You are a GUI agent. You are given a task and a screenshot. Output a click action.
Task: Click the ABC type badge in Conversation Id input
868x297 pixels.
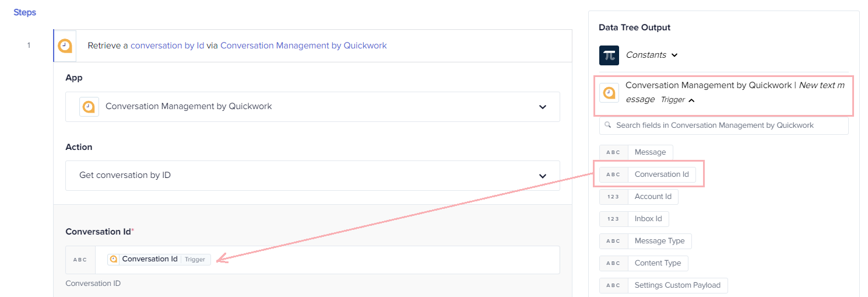click(80, 260)
